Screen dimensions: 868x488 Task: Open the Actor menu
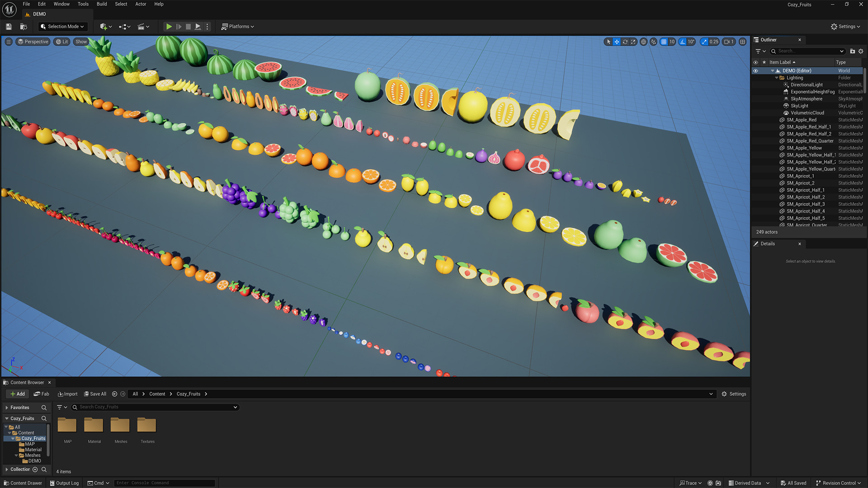point(141,4)
